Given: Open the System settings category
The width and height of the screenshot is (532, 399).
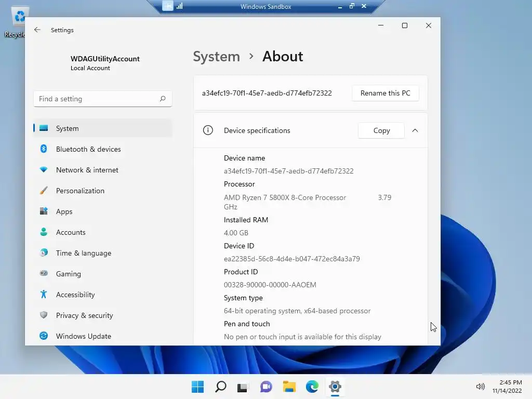Looking at the screenshot, I should pos(102,128).
